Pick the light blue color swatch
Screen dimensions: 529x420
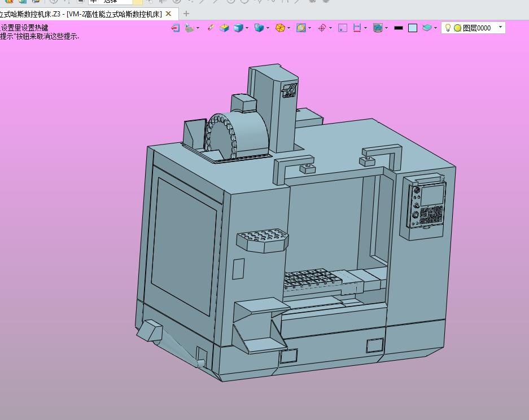[x=413, y=28]
